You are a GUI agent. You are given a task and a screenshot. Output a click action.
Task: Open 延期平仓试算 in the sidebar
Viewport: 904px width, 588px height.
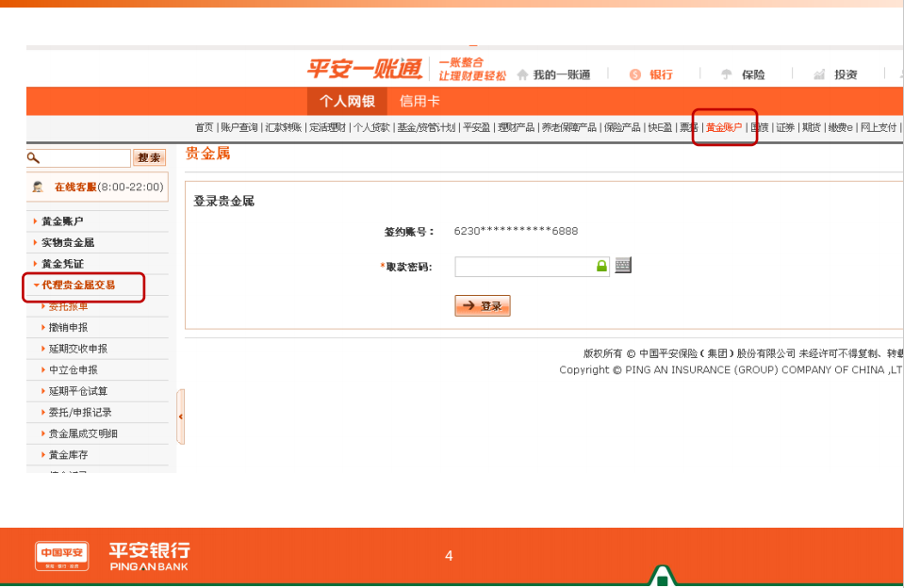pos(78,391)
